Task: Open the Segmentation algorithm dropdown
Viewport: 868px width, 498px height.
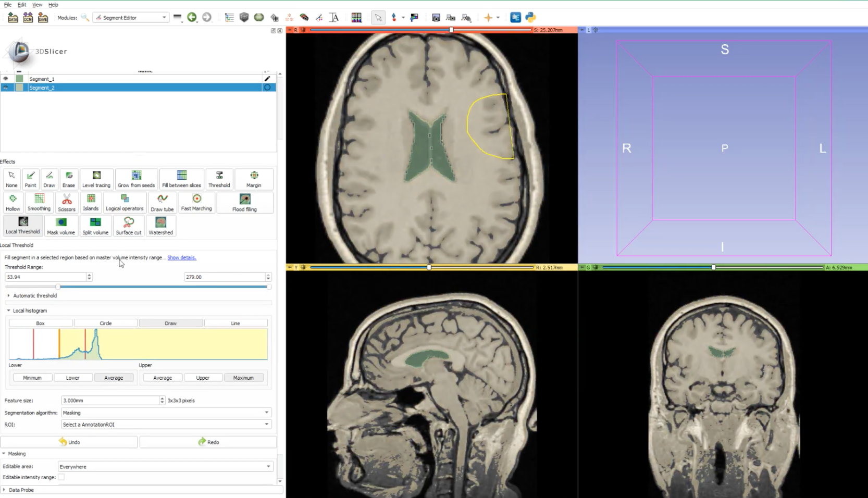Action: pyautogui.click(x=166, y=413)
